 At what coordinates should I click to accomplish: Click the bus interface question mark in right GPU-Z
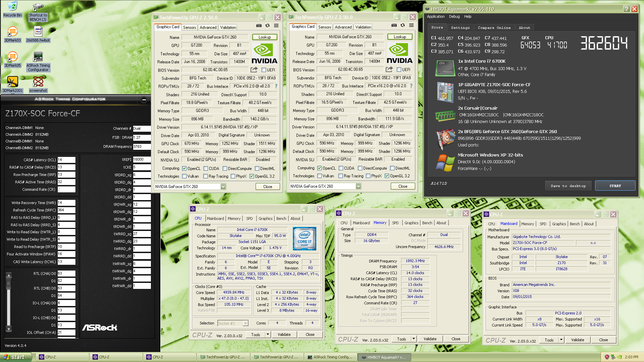(x=411, y=86)
